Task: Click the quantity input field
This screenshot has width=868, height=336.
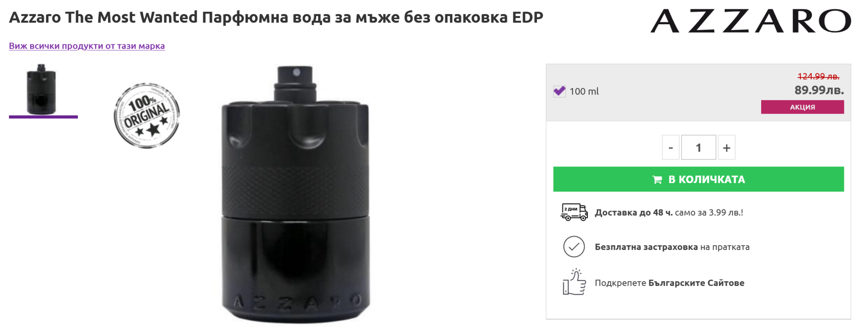Action: [698, 147]
